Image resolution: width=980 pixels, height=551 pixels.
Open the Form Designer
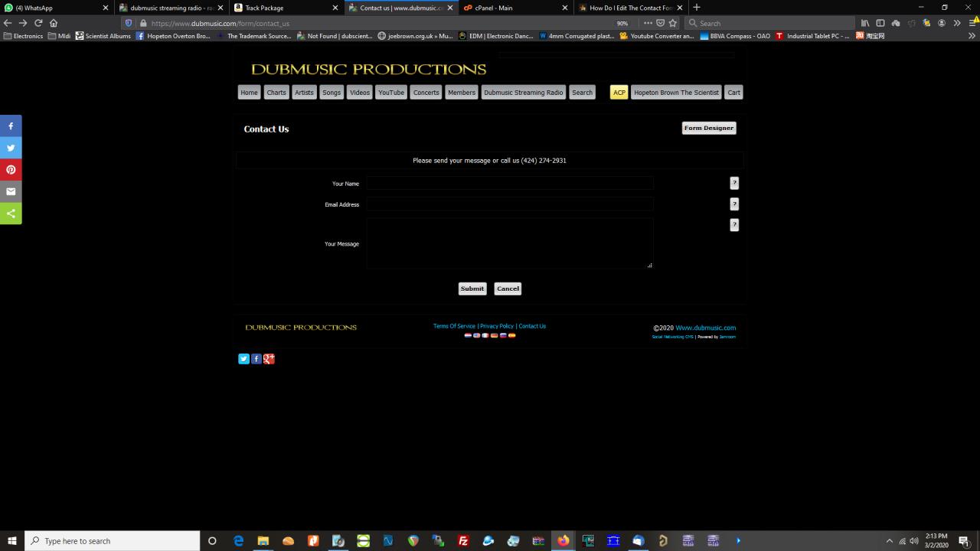tap(709, 128)
